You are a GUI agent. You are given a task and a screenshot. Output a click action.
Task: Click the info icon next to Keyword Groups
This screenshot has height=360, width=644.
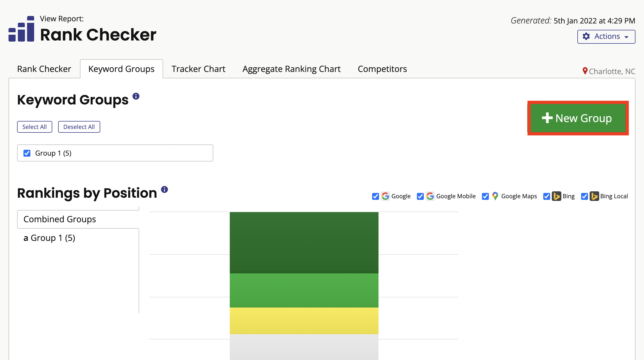tap(136, 96)
